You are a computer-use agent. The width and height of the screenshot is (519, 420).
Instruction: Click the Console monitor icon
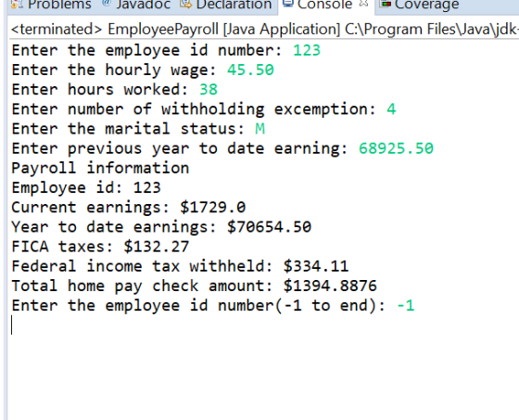click(288, 4)
